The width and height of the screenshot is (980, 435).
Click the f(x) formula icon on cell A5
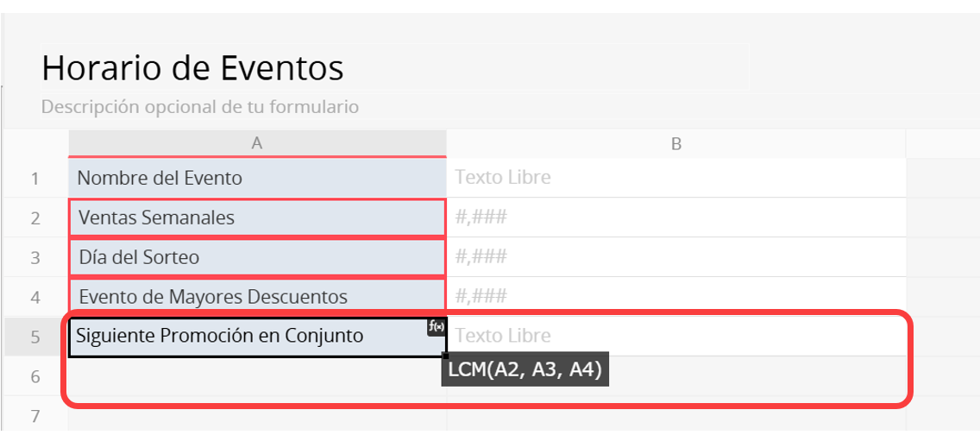click(437, 327)
